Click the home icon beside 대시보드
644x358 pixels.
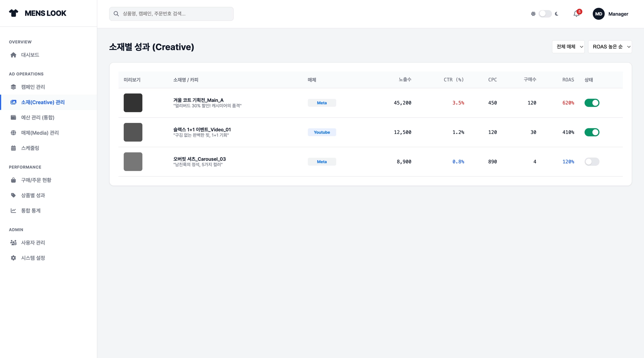coord(13,55)
